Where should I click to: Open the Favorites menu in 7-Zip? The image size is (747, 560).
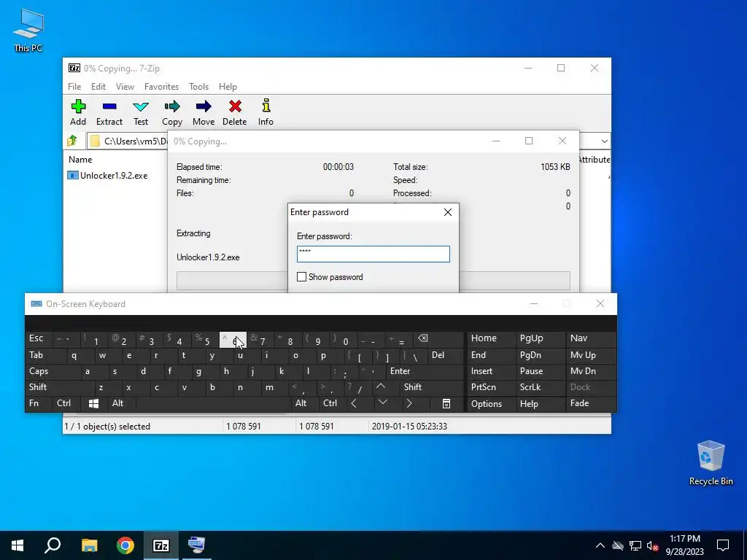pos(161,87)
